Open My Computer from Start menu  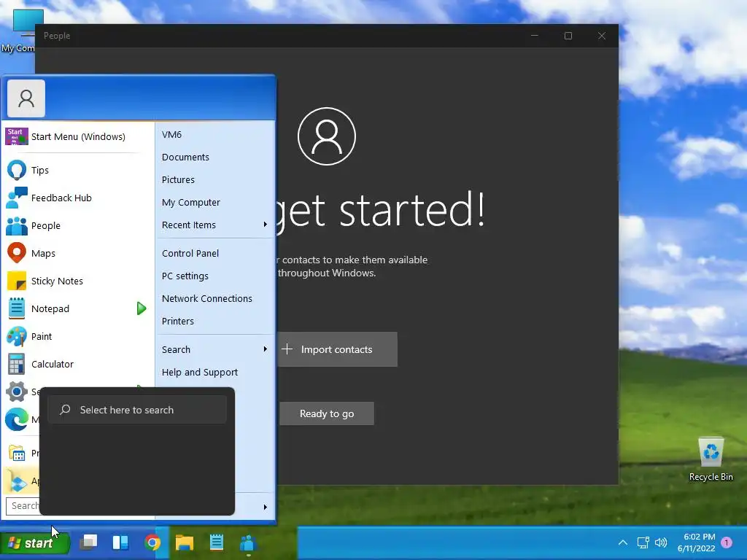[215, 203]
